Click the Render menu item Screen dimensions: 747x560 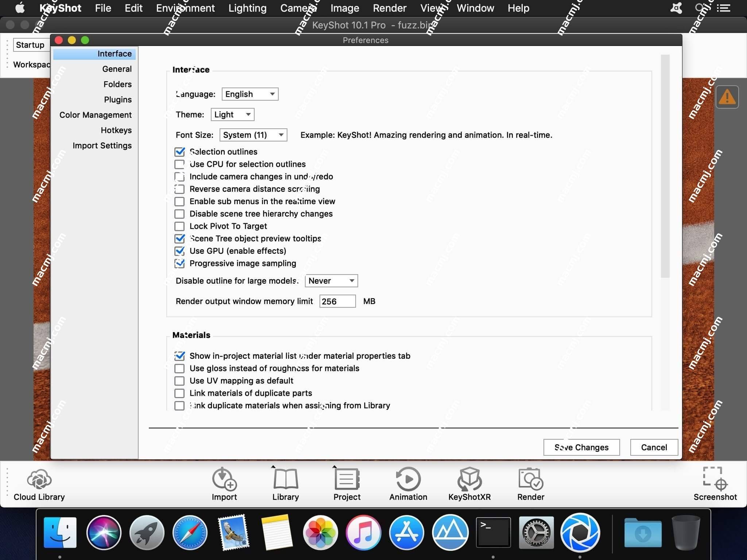pos(389,8)
